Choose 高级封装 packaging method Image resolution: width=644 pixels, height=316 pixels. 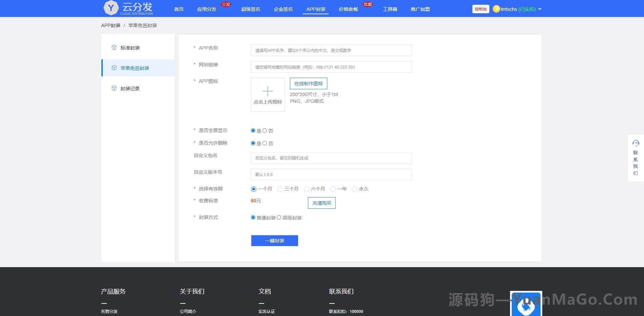click(x=279, y=217)
